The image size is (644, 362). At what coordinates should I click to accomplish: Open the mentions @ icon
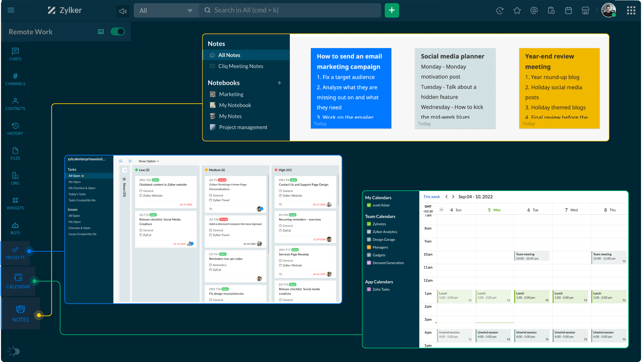(534, 11)
